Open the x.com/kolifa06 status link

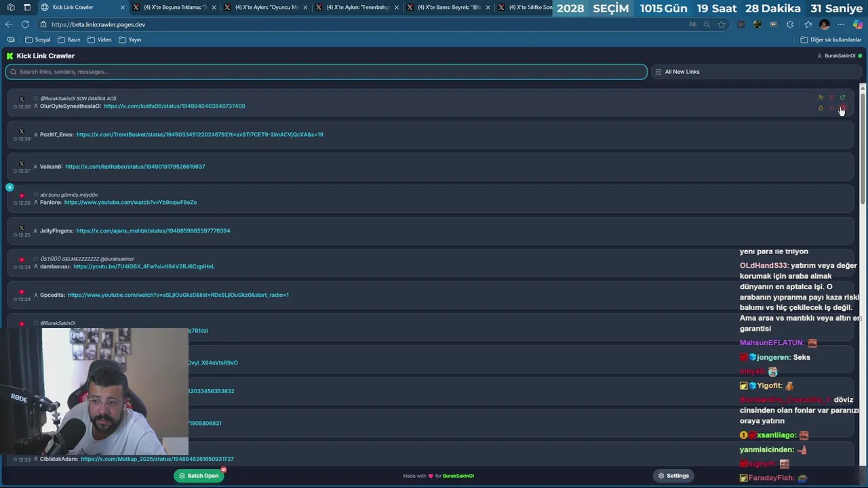[x=174, y=106]
